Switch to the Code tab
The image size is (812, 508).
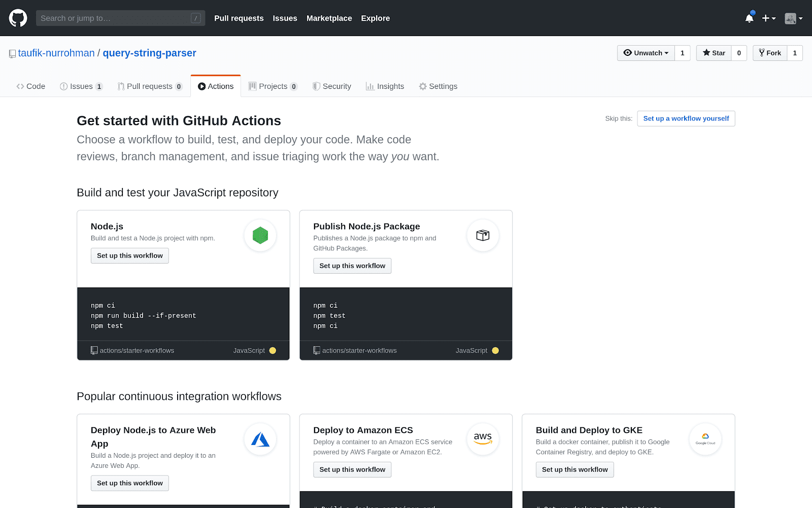coord(31,86)
